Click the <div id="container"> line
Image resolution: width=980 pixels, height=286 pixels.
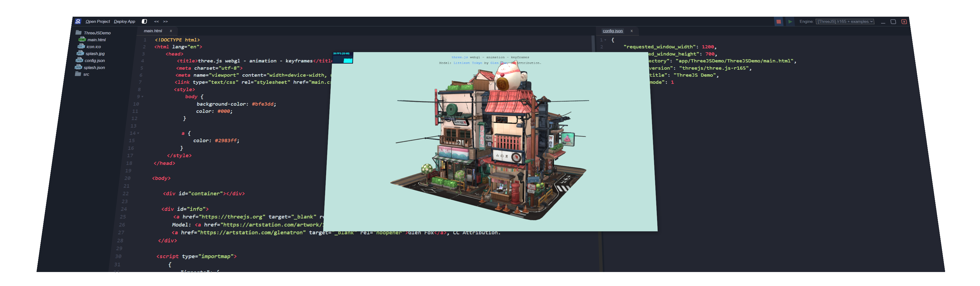[x=204, y=194]
